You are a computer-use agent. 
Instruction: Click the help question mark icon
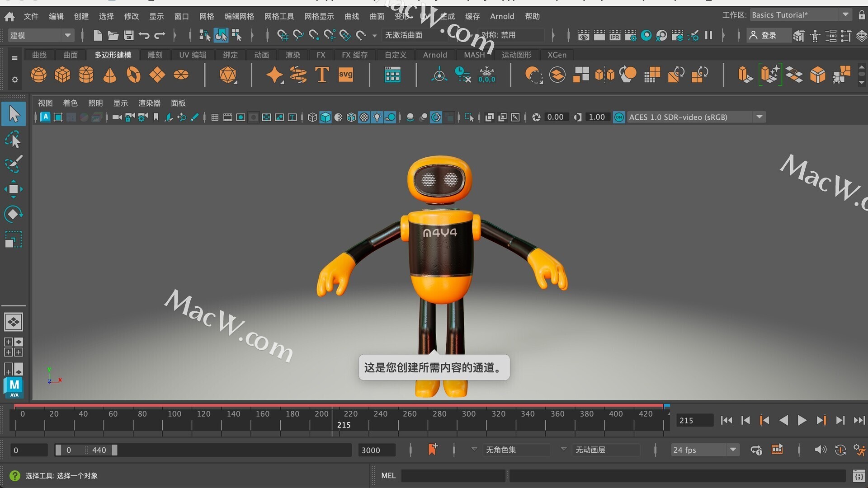(x=14, y=476)
